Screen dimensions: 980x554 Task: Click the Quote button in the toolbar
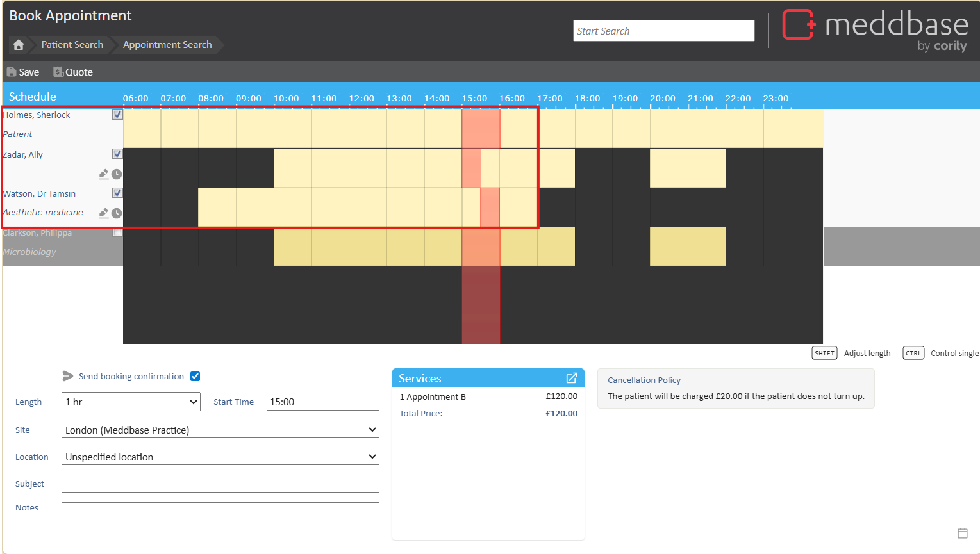coord(73,72)
